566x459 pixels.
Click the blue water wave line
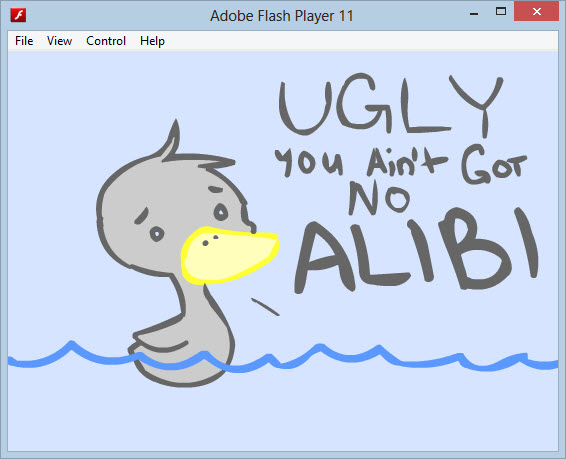(283, 357)
